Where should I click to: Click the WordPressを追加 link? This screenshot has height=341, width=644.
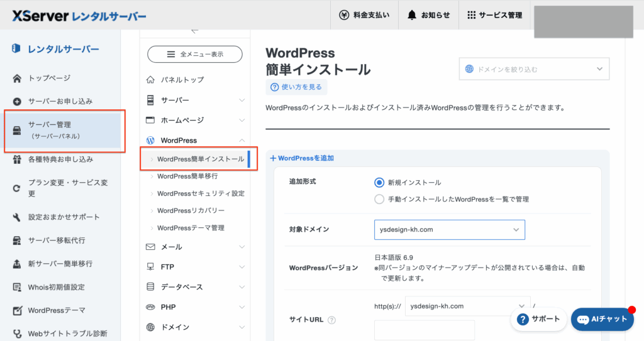302,158
